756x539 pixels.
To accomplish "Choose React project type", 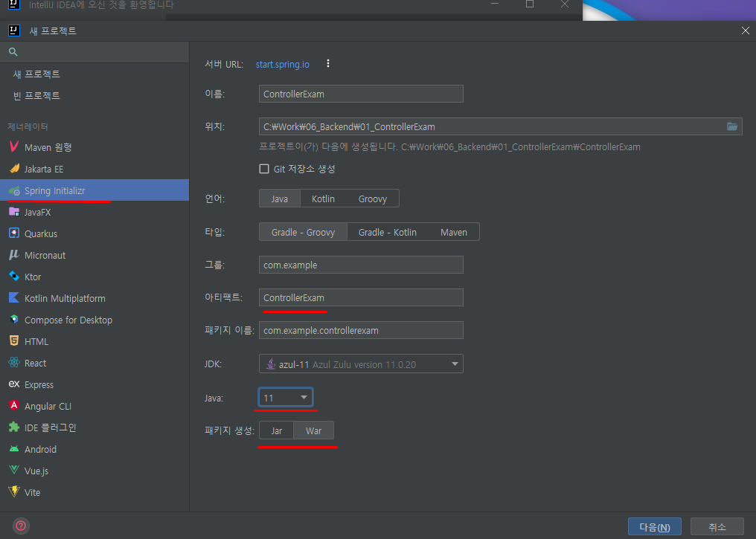I will [x=94, y=364].
